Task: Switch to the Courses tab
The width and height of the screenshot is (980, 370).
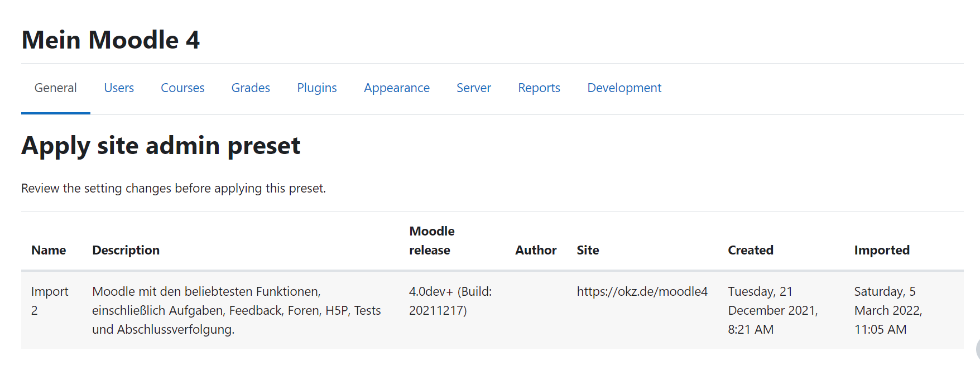Action: pos(182,88)
